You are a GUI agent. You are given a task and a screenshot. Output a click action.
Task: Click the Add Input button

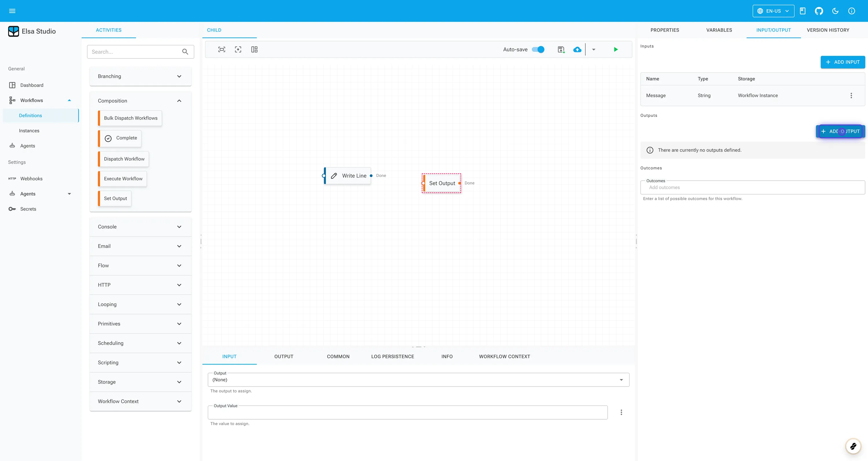click(842, 62)
